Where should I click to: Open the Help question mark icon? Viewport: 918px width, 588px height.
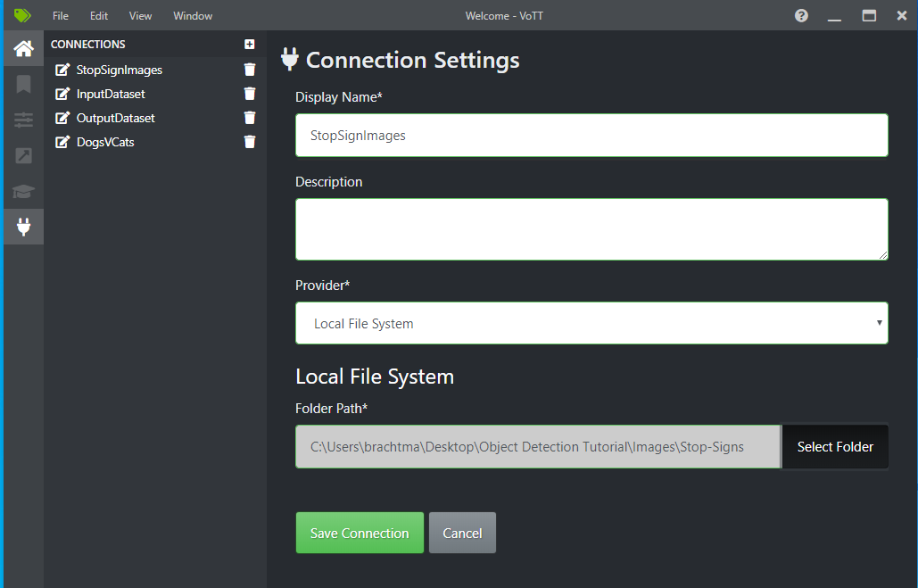800,15
